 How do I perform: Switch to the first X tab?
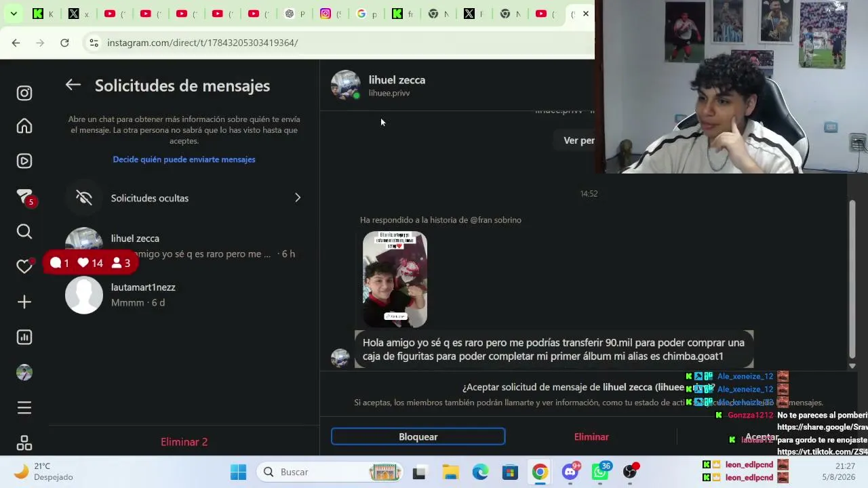pos(78,14)
